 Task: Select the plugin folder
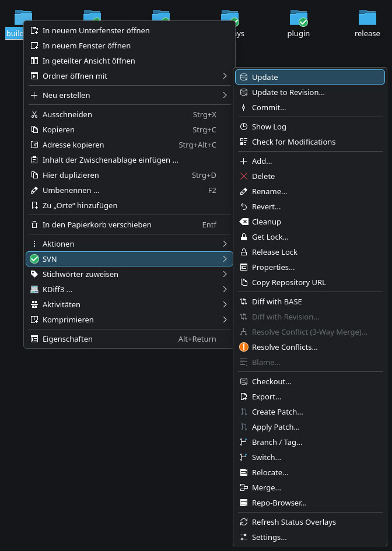(299, 23)
